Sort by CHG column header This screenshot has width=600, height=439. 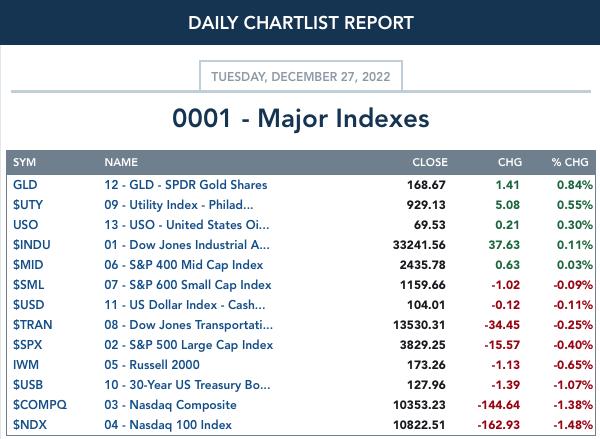pos(510,162)
